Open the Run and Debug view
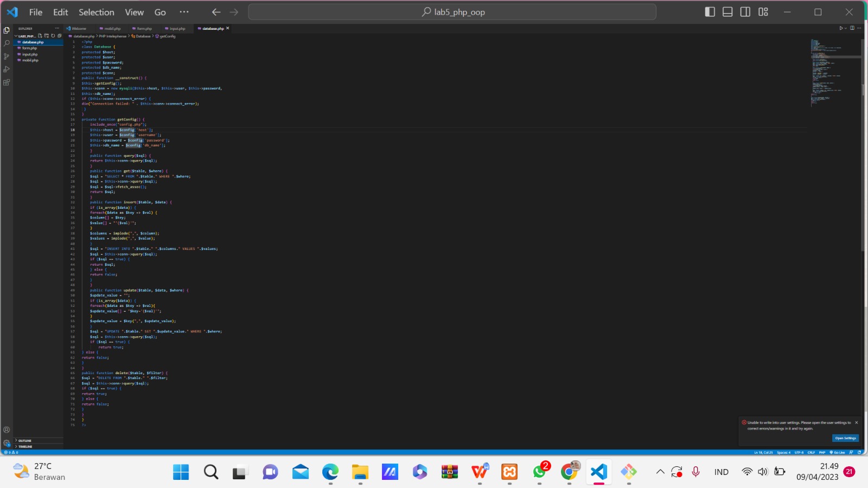The width and height of the screenshot is (868, 488). click(7, 69)
